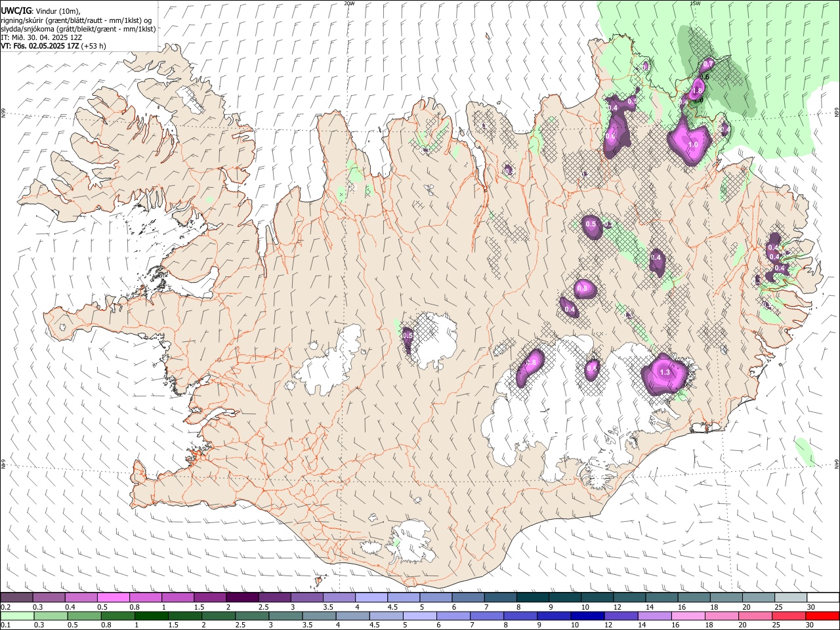The image size is (840, 630).
Task: Click the '0.7' precipitation value on the map
Action: (708, 64)
